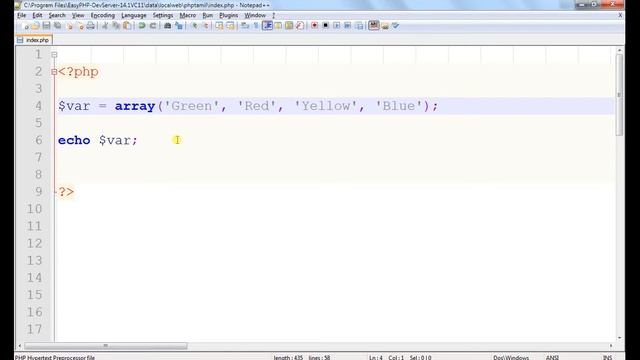Click the 'Yellow' string in the array

(326, 106)
